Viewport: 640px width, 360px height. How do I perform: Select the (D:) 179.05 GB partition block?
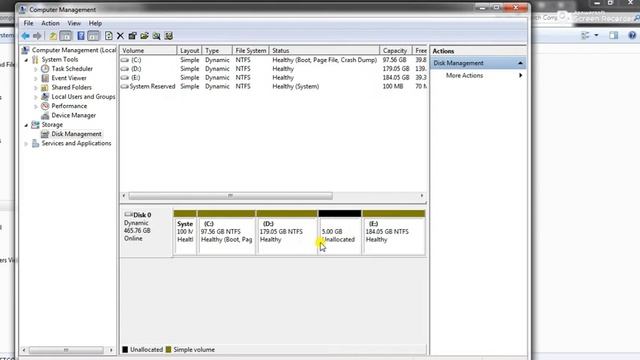287,233
